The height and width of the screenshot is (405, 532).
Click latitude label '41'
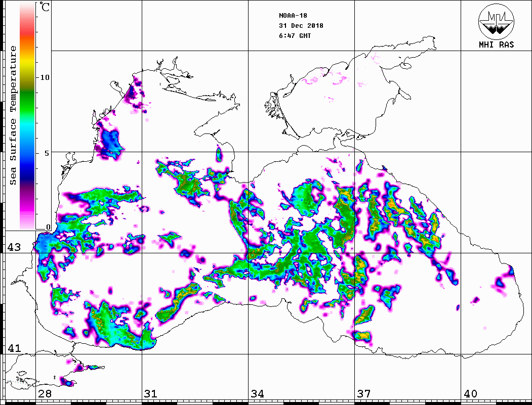(x=14, y=348)
